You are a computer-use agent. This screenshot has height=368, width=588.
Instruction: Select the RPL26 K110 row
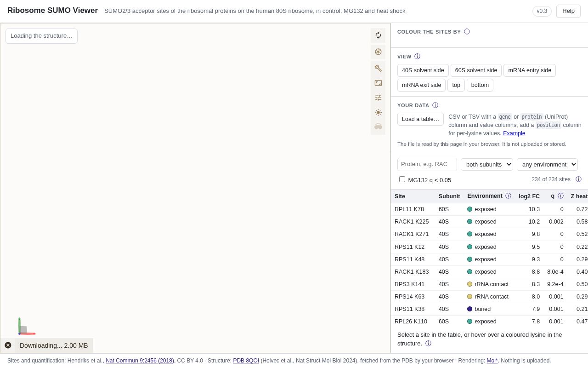[x=489, y=322]
